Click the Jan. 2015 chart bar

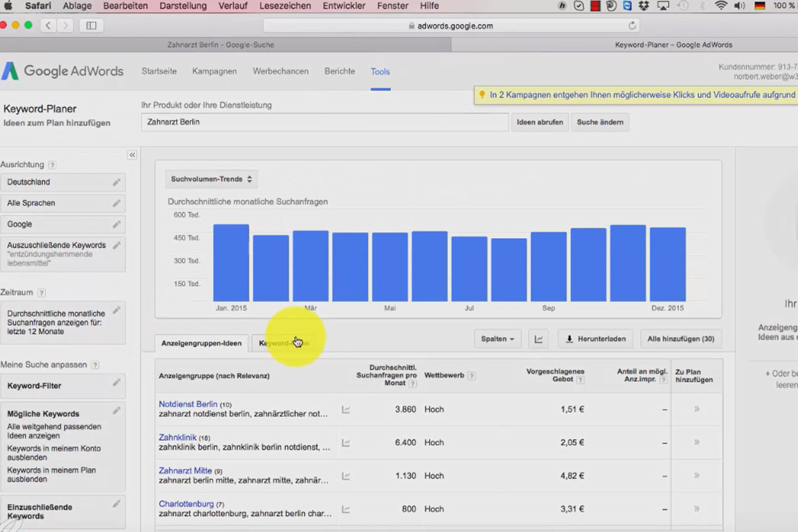[x=231, y=263]
